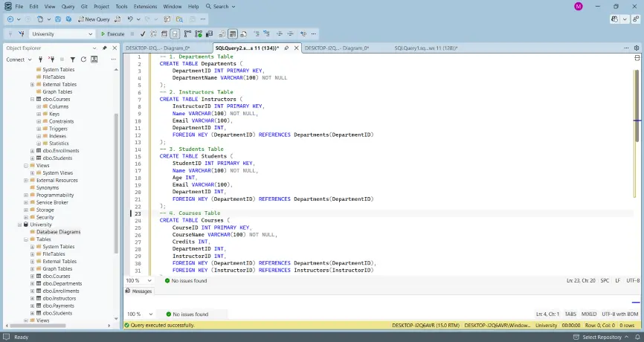The width and height of the screenshot is (644, 342).
Task: Click Specify Values for Template Parameters icon
Action: [x=303, y=34]
